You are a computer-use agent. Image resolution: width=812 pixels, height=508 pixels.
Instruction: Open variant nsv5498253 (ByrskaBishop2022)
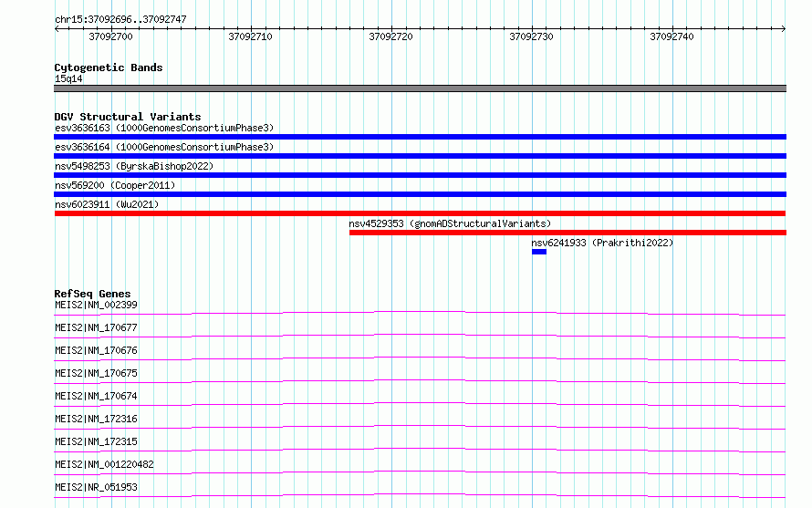click(134, 166)
